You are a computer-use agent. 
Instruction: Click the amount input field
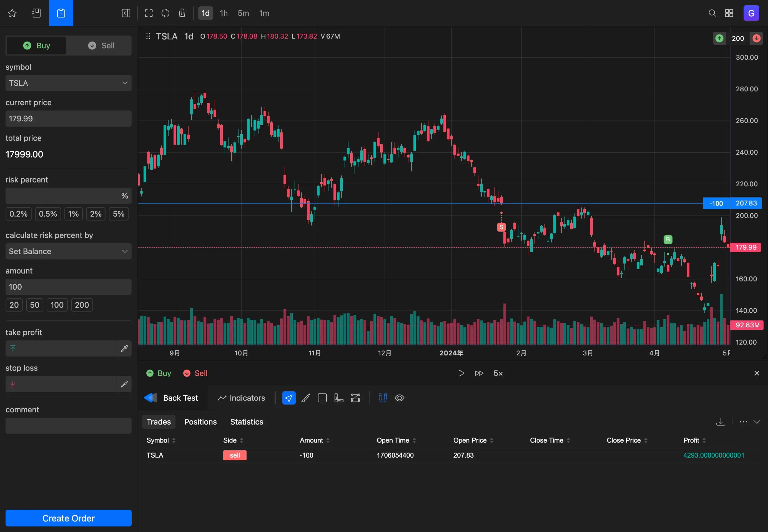pyautogui.click(x=68, y=287)
